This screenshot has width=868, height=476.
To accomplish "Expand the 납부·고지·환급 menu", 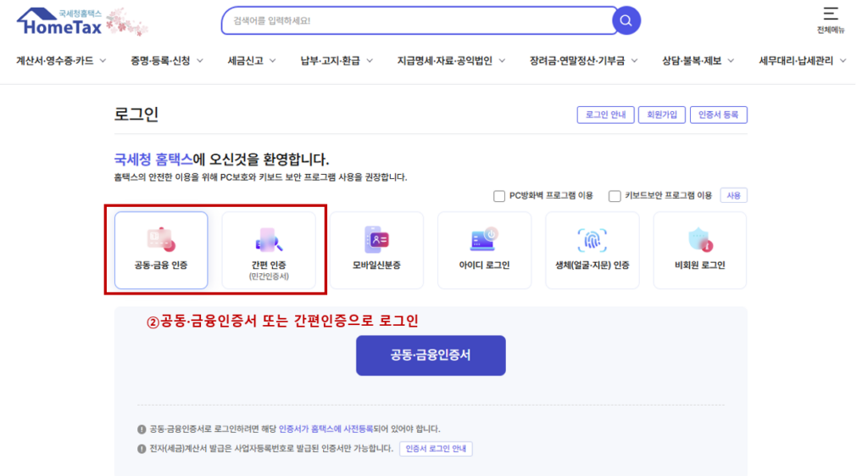I will click(x=336, y=61).
